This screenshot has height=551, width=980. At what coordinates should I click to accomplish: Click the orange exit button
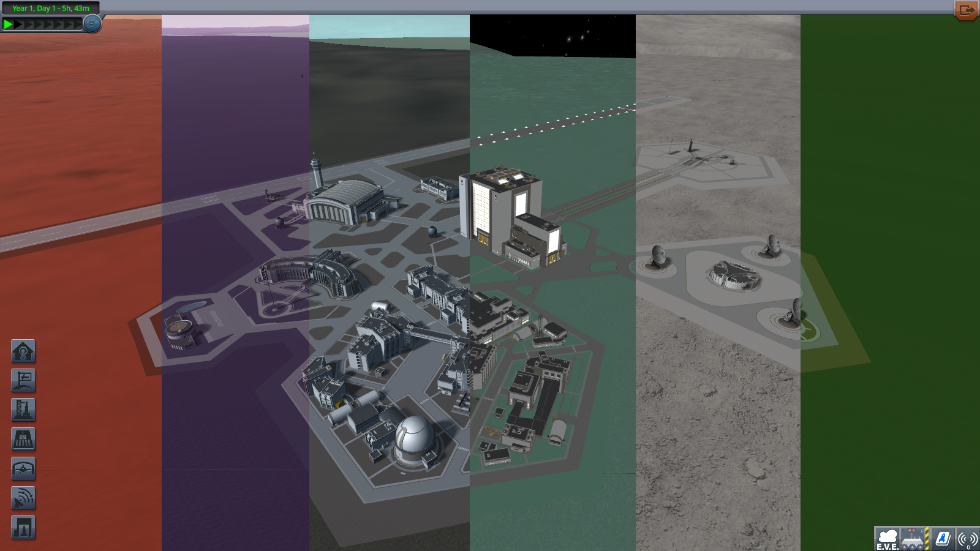point(967,10)
